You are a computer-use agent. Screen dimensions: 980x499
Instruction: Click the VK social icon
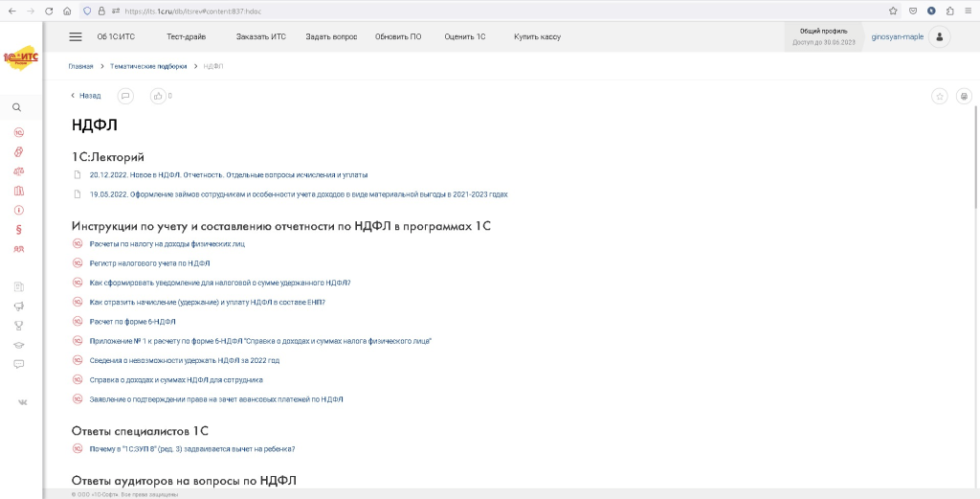coord(23,402)
